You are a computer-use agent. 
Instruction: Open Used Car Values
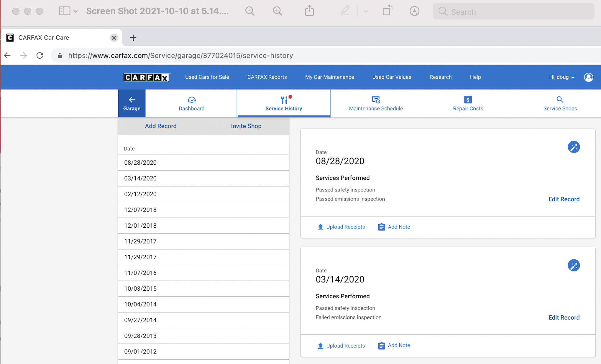pyautogui.click(x=392, y=77)
